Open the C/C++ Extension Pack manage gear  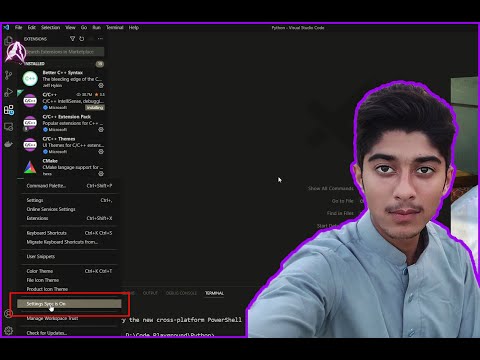(x=101, y=129)
